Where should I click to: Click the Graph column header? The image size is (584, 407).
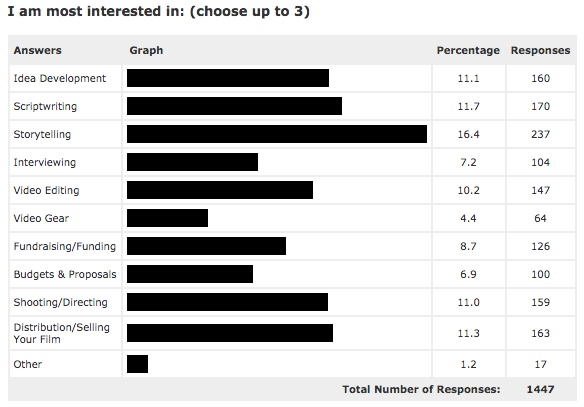point(146,50)
